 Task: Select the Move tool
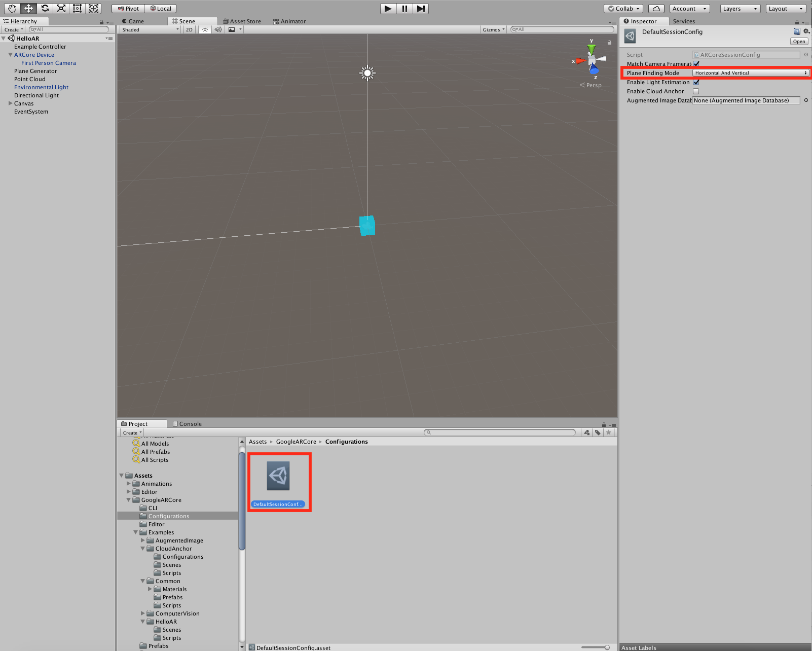point(28,9)
